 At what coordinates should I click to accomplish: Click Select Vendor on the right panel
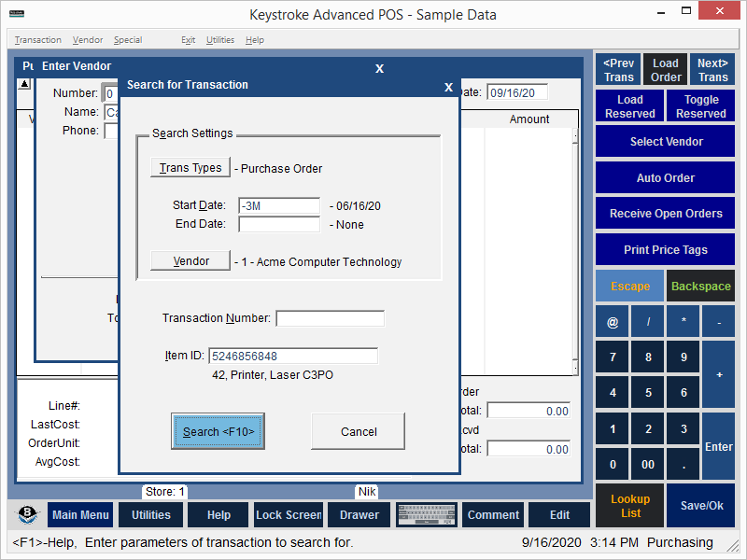pos(664,141)
